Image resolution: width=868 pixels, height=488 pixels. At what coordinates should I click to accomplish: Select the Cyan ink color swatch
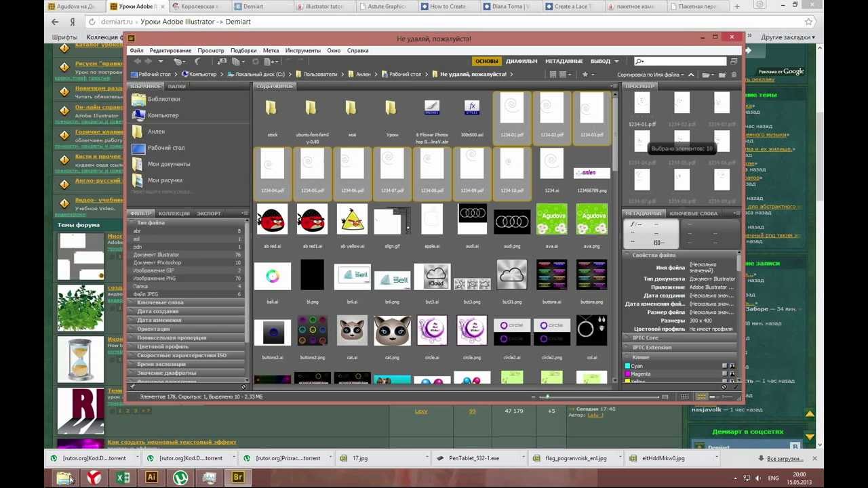coord(627,366)
